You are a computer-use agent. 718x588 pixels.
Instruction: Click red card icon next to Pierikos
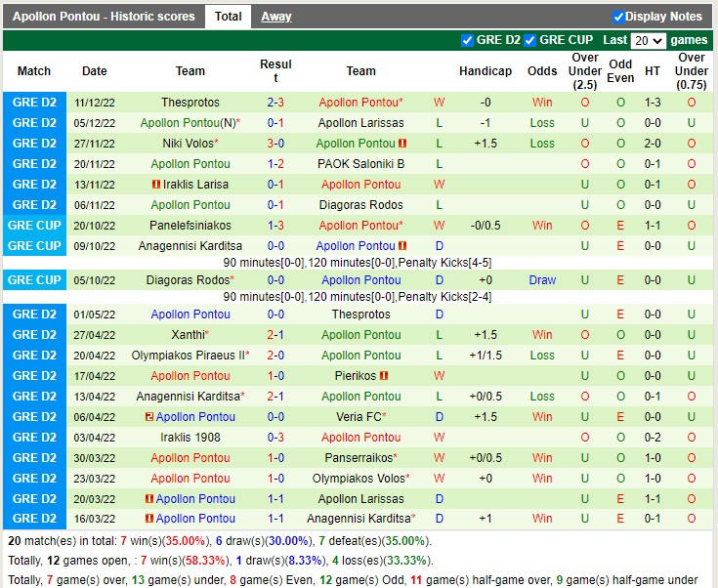coord(385,376)
